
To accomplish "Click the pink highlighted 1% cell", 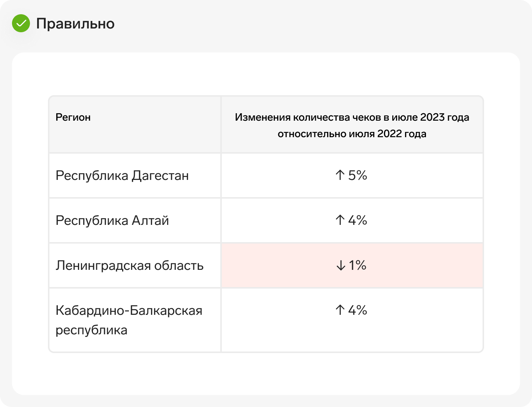I will [x=352, y=265].
